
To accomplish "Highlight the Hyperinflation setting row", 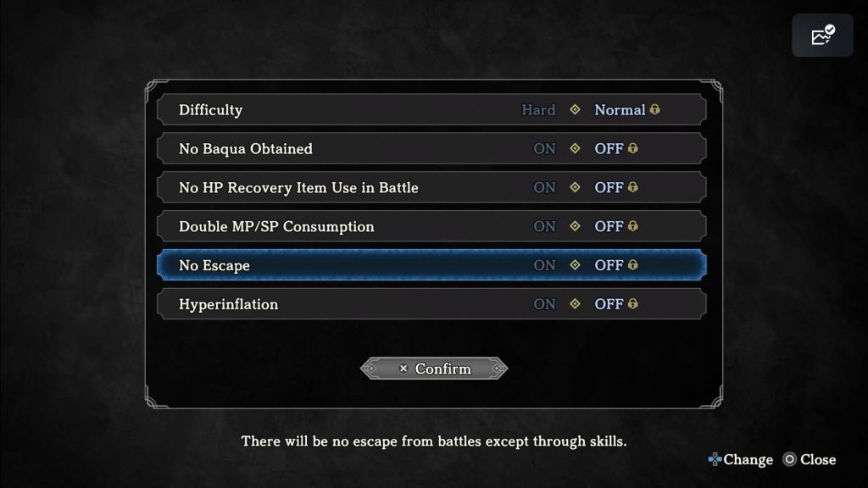I will click(228, 304).
